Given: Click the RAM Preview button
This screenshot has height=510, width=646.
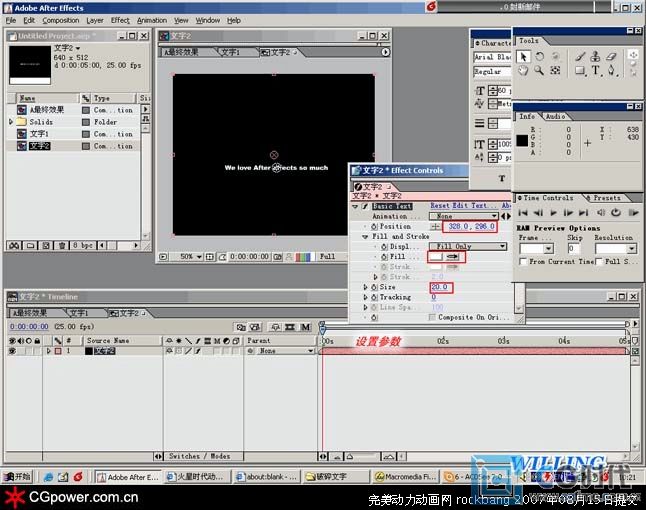Looking at the screenshot, I should point(633,213).
